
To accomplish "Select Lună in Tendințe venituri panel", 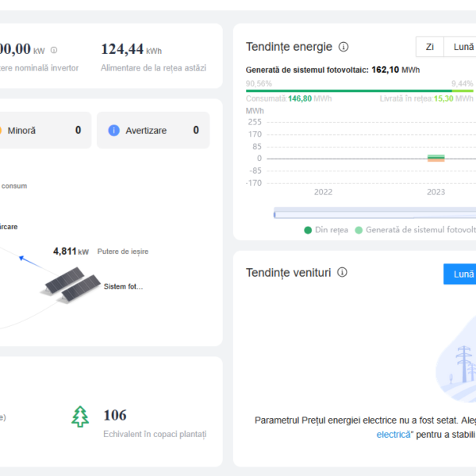I will [462, 274].
